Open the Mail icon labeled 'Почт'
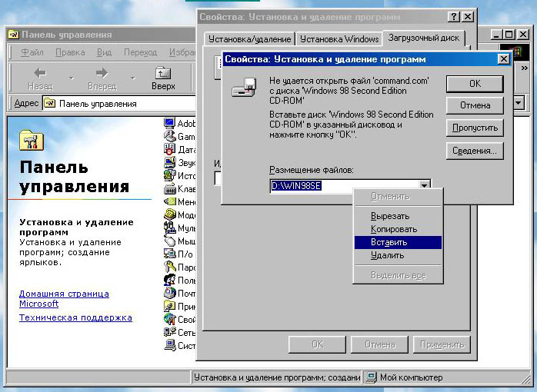The width and height of the screenshot is (537, 392). (169, 293)
